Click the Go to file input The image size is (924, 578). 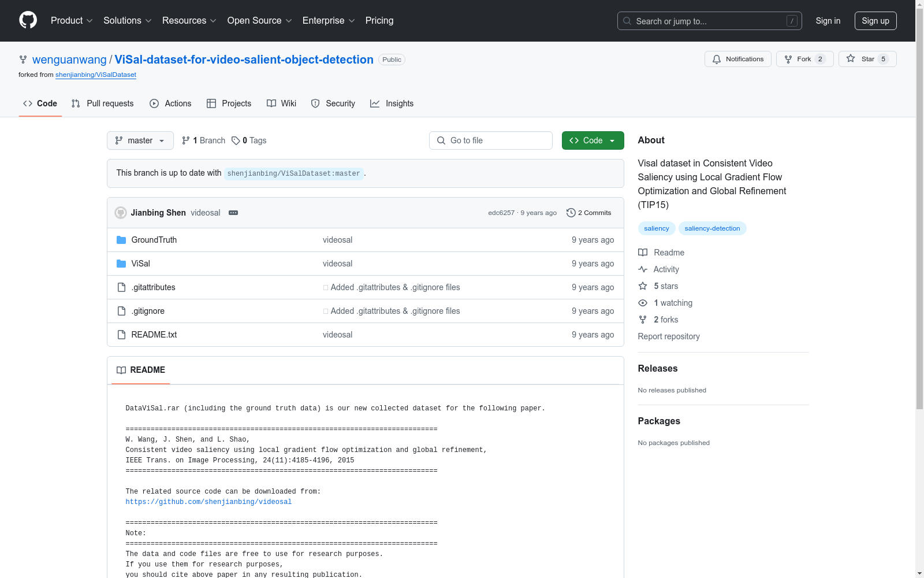[x=491, y=140]
